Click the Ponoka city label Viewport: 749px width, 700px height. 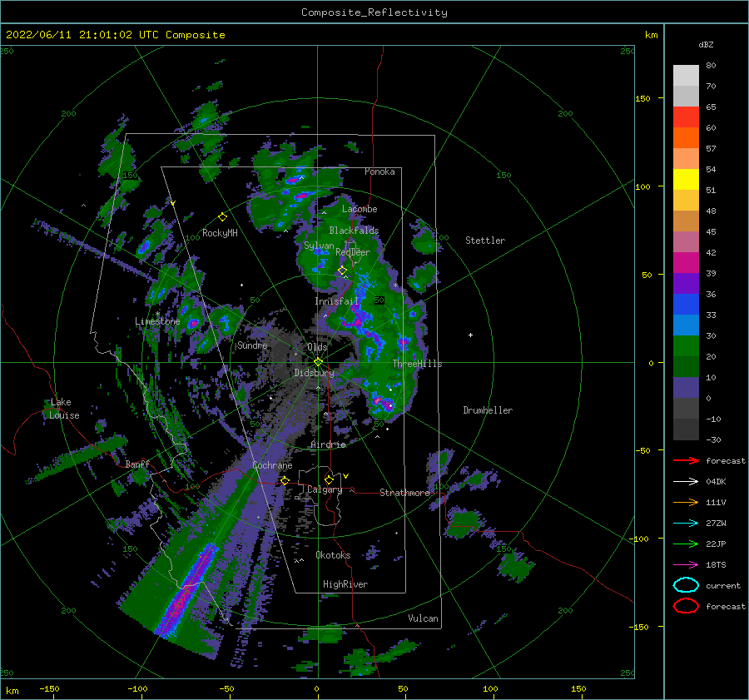tap(379, 171)
